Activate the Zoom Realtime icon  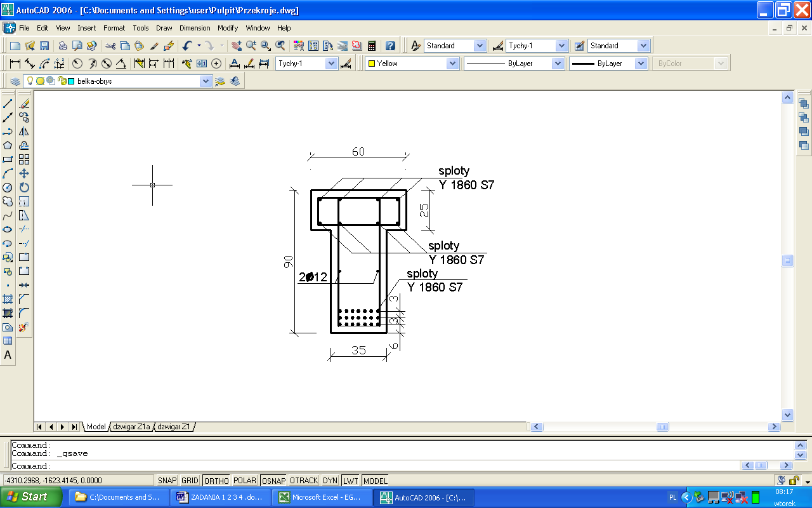(x=251, y=46)
